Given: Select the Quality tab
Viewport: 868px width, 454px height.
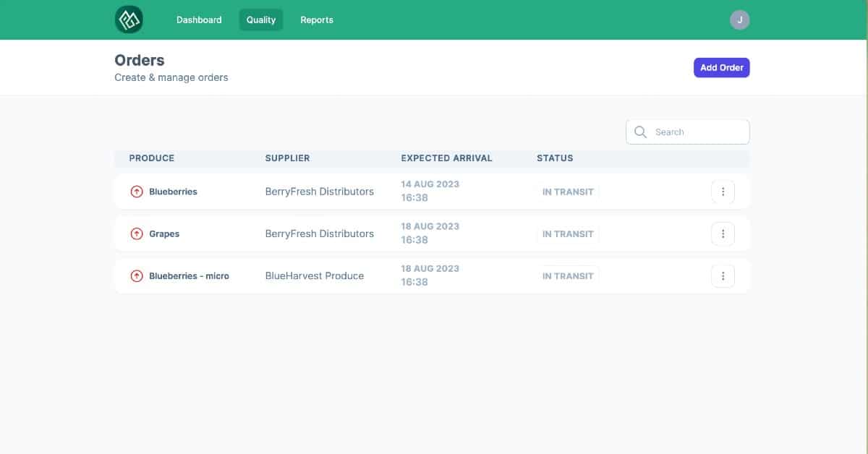Looking at the screenshot, I should [x=261, y=20].
